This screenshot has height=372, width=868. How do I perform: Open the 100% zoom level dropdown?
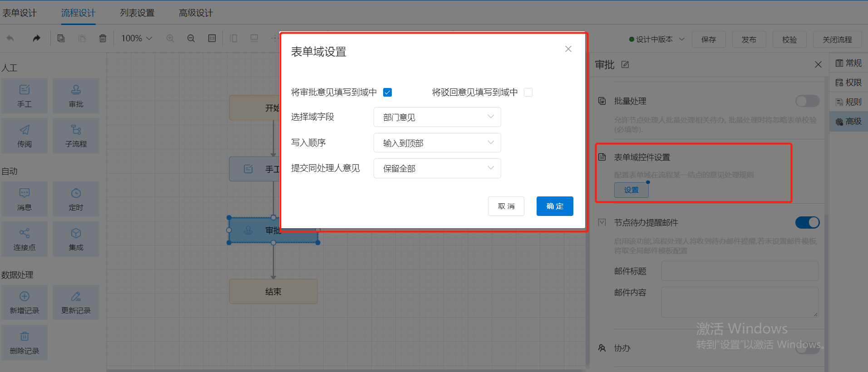click(x=136, y=39)
